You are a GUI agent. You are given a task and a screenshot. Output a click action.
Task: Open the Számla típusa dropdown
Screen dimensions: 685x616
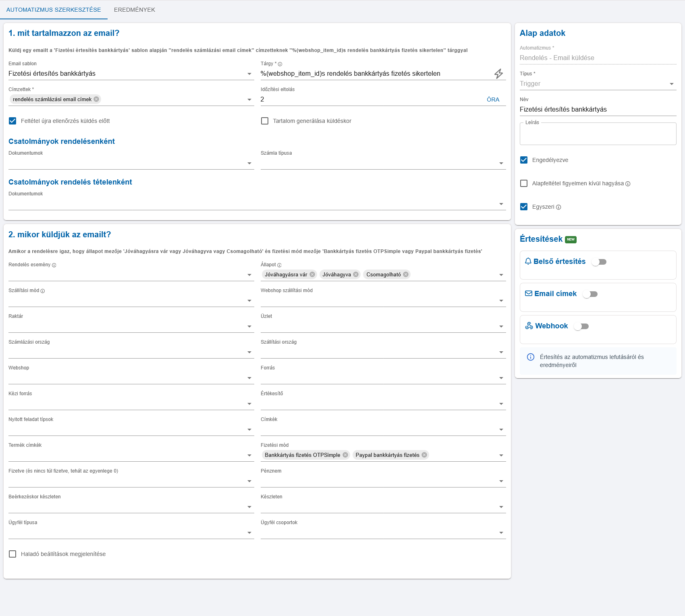coord(383,163)
